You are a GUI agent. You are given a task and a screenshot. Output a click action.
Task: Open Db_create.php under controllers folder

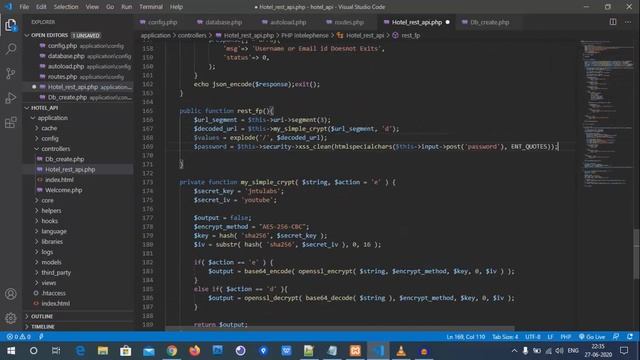64,159
